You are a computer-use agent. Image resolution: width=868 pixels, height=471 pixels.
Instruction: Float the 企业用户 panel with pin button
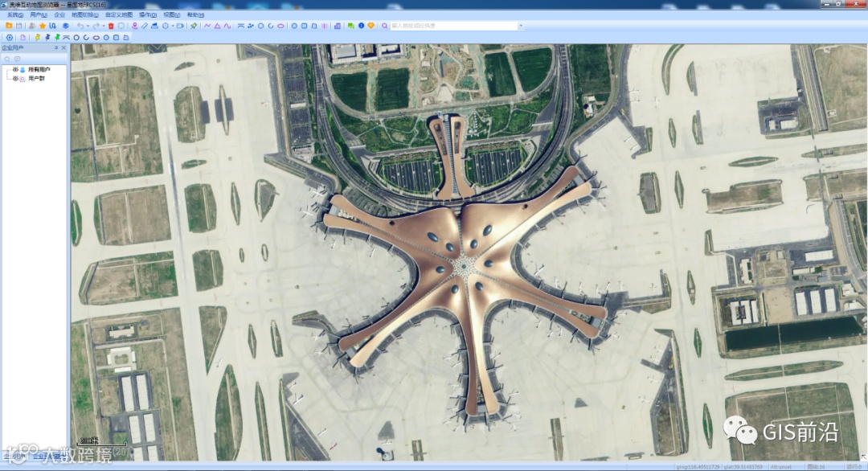click(x=56, y=47)
